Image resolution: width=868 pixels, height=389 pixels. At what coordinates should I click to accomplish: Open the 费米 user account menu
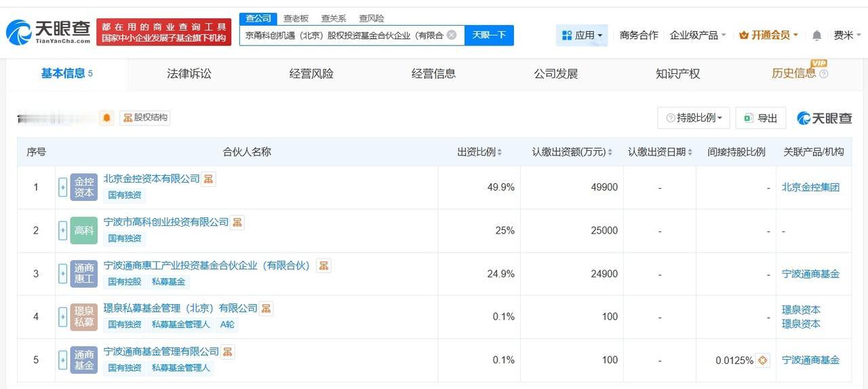(847, 35)
